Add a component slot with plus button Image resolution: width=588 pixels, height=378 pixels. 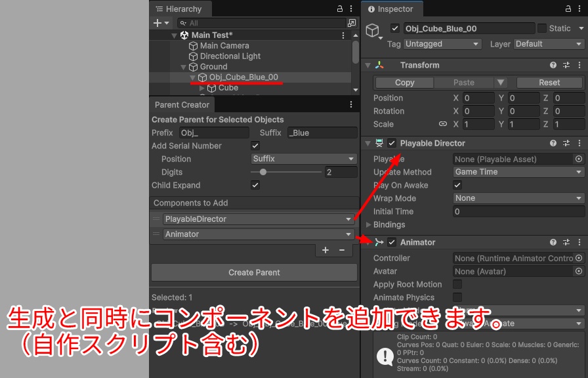point(325,250)
